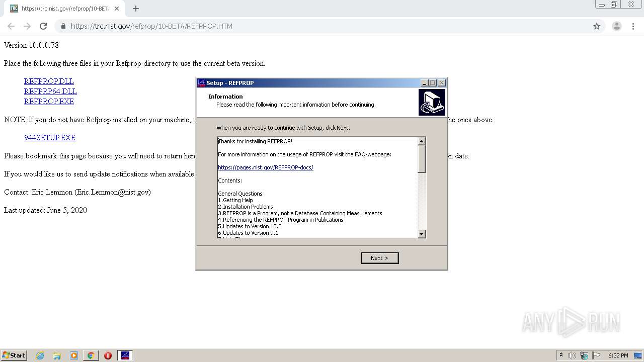644x362 pixels.
Task: Click '2.Installation Problems' in contents list
Action: [x=246, y=207]
